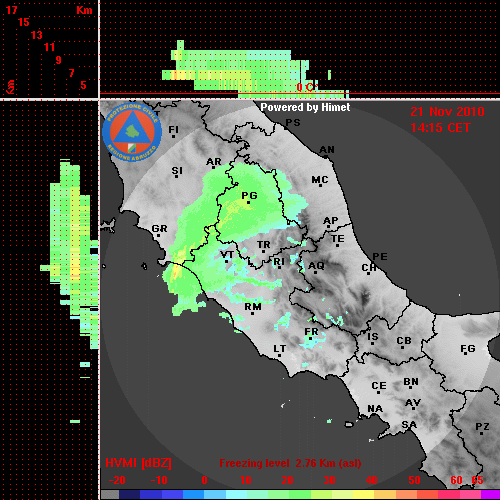Click the '50' dBZ scale value
The height and width of the screenshot is (500, 500).
[414, 480]
